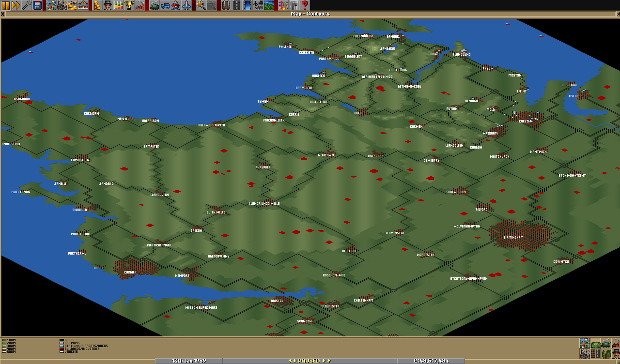Click the 300M height legend swatch
Image resolution: width=620 pixels, height=364 pixels.
tap(4, 346)
